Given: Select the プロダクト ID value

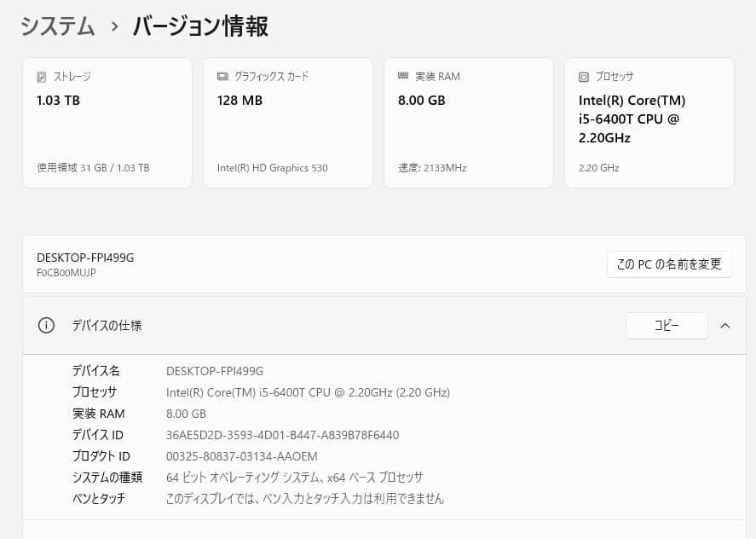Looking at the screenshot, I should (x=242, y=455).
